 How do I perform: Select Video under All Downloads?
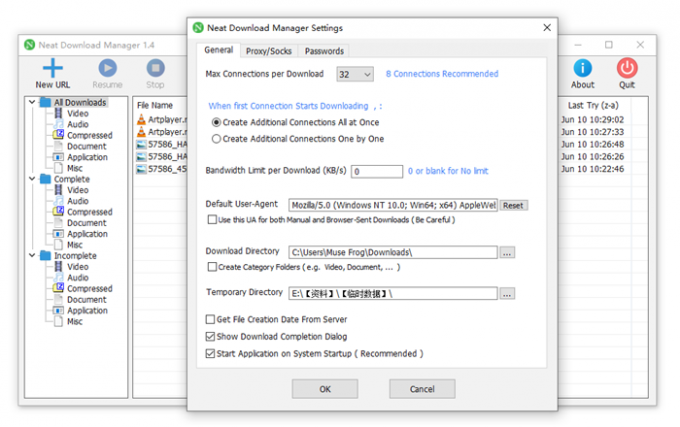(78, 114)
